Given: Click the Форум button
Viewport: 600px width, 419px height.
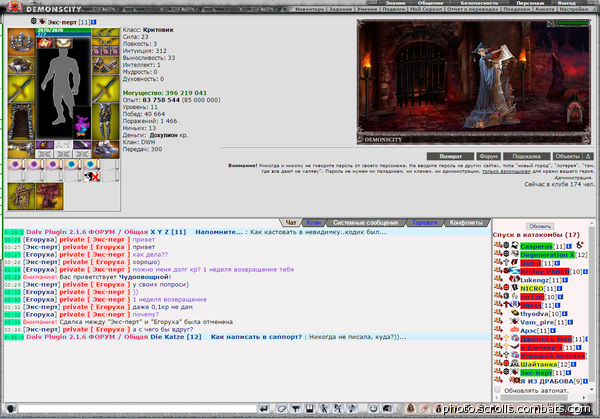Looking at the screenshot, I should [488, 156].
